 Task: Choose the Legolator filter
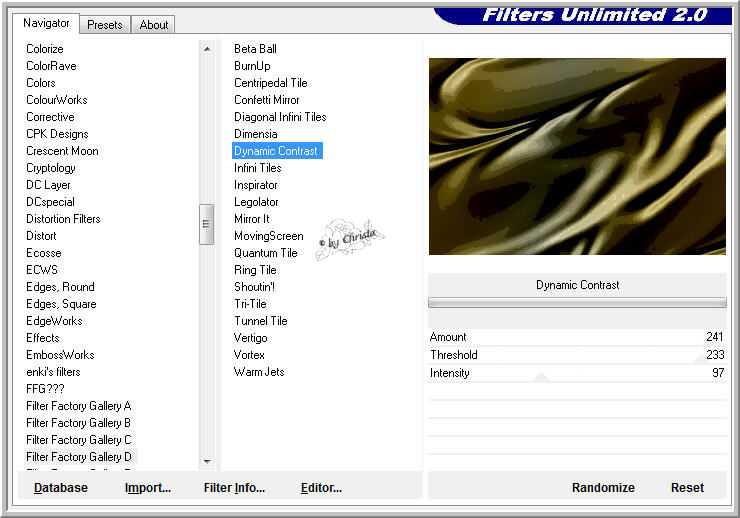pyautogui.click(x=256, y=202)
